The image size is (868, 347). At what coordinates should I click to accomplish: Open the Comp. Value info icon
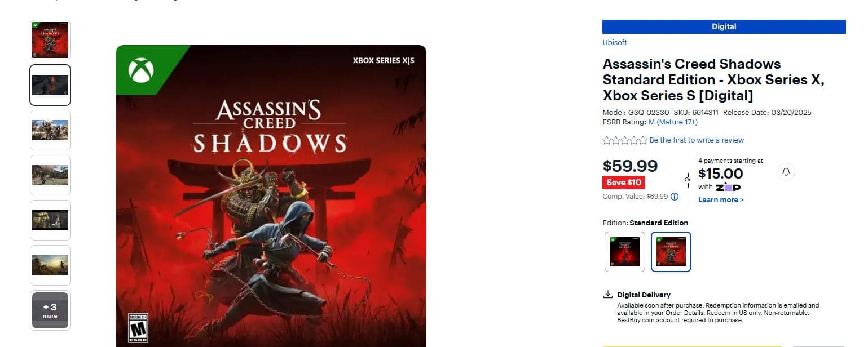(675, 197)
